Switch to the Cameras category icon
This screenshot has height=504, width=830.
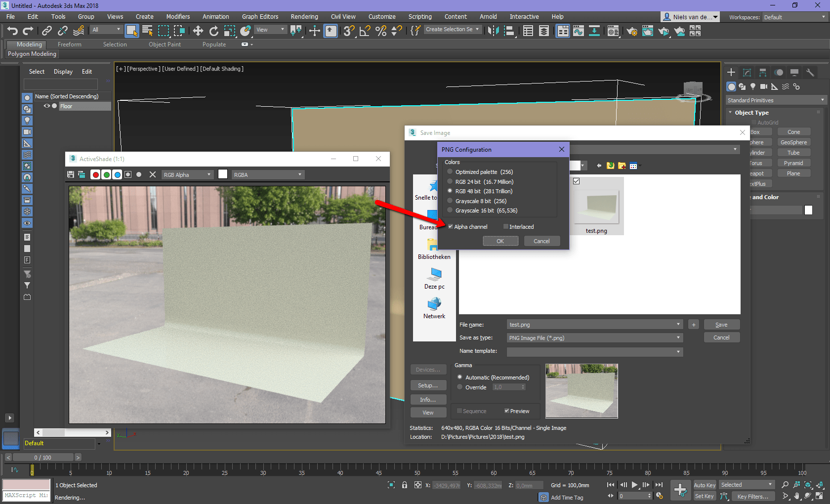(763, 86)
